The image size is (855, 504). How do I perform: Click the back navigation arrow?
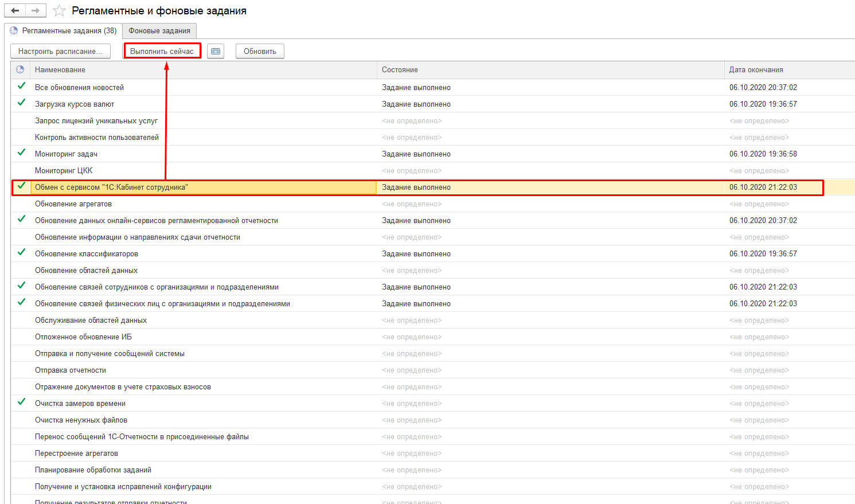(15, 11)
